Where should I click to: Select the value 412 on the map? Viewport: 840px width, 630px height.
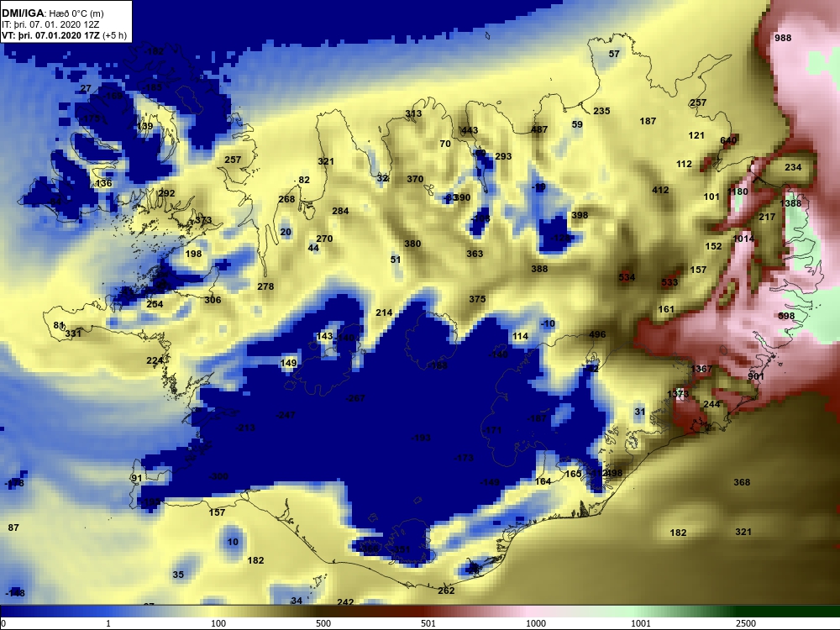pyautogui.click(x=660, y=190)
